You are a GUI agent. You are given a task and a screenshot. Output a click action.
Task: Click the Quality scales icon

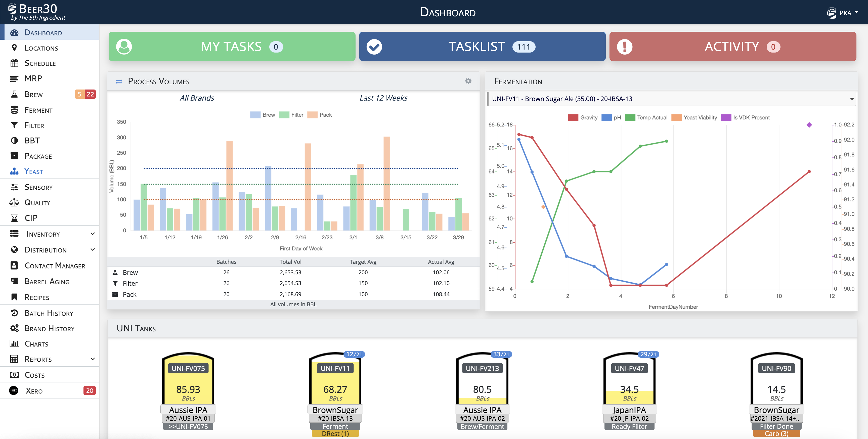[14, 202]
